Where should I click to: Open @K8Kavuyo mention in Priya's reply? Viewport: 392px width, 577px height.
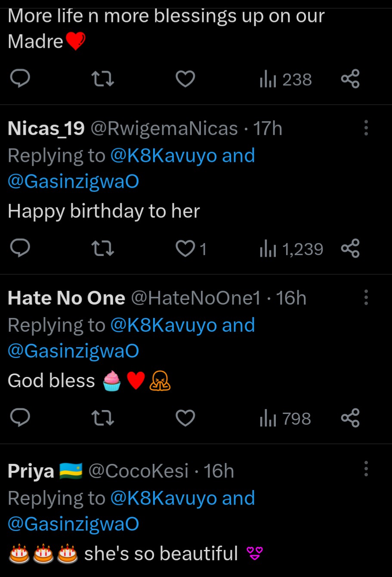tap(166, 498)
